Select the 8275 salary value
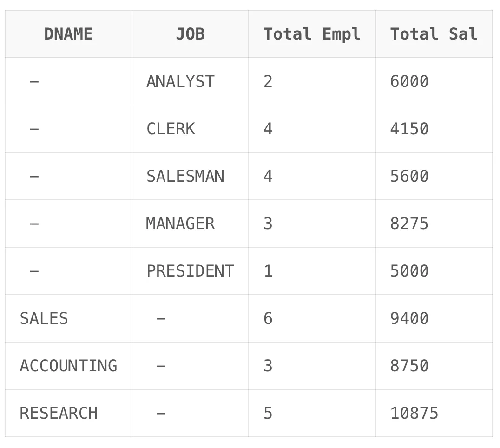The image size is (500, 448). coord(409,224)
